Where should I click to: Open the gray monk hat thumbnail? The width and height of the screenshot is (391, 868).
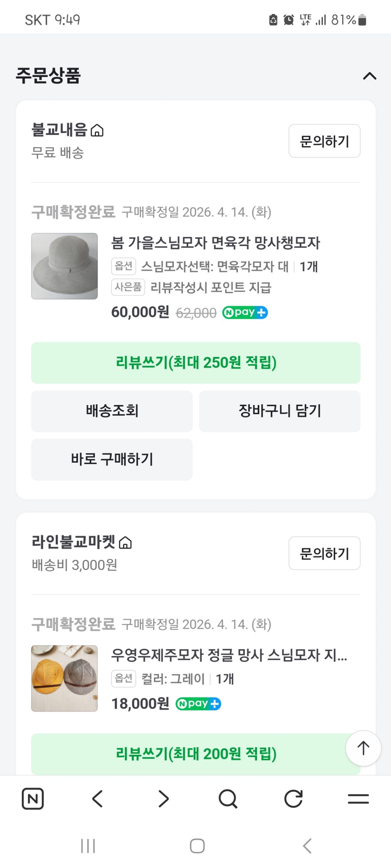65,266
